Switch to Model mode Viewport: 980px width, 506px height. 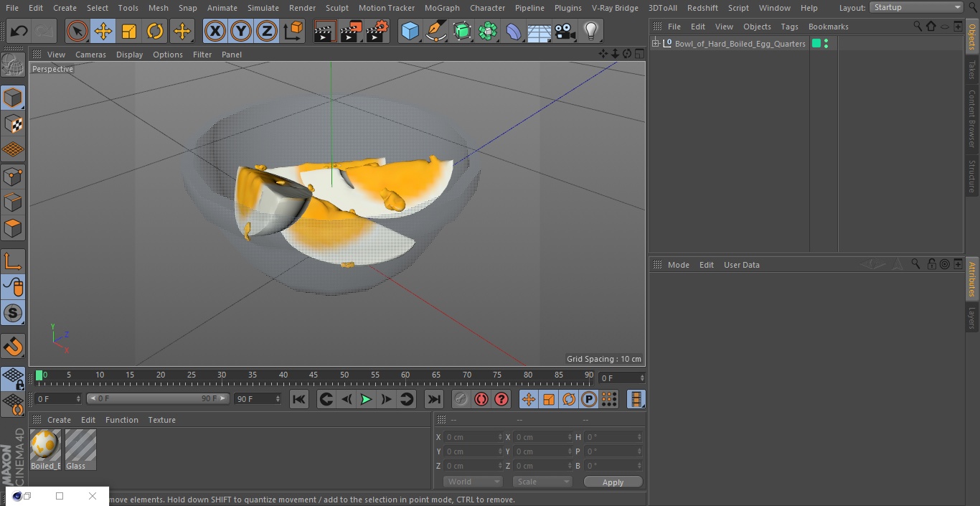click(13, 98)
